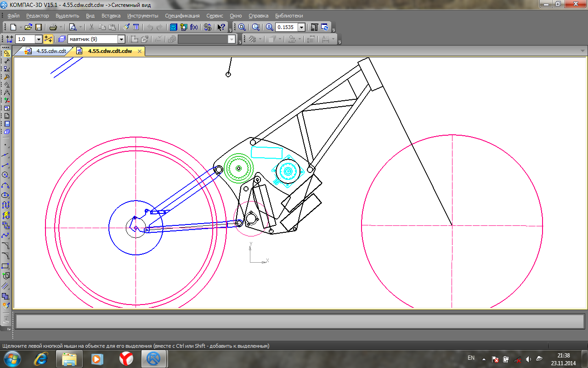Viewport: 588px width, 368px height.
Task: Click the zoom scale value field
Action: click(x=286, y=27)
